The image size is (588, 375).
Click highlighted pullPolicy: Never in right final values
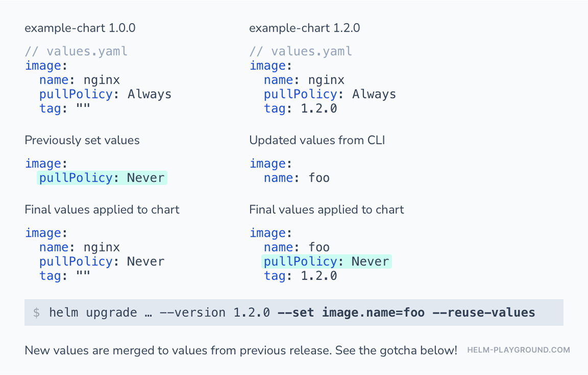click(x=326, y=261)
